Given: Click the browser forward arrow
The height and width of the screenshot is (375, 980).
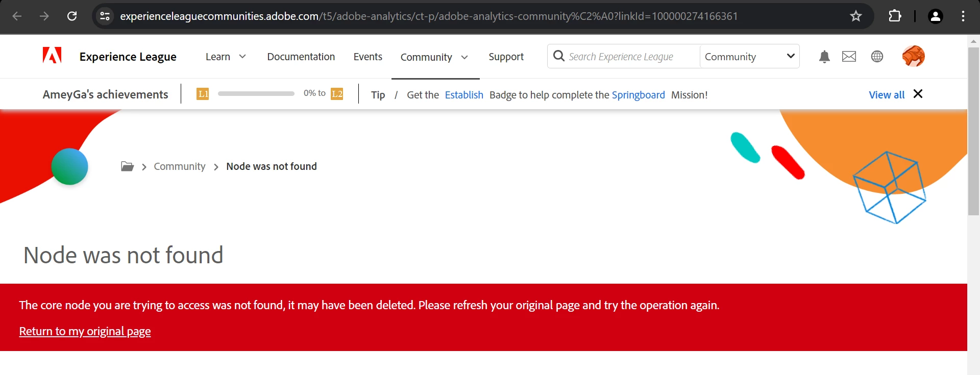Looking at the screenshot, I should point(44,16).
